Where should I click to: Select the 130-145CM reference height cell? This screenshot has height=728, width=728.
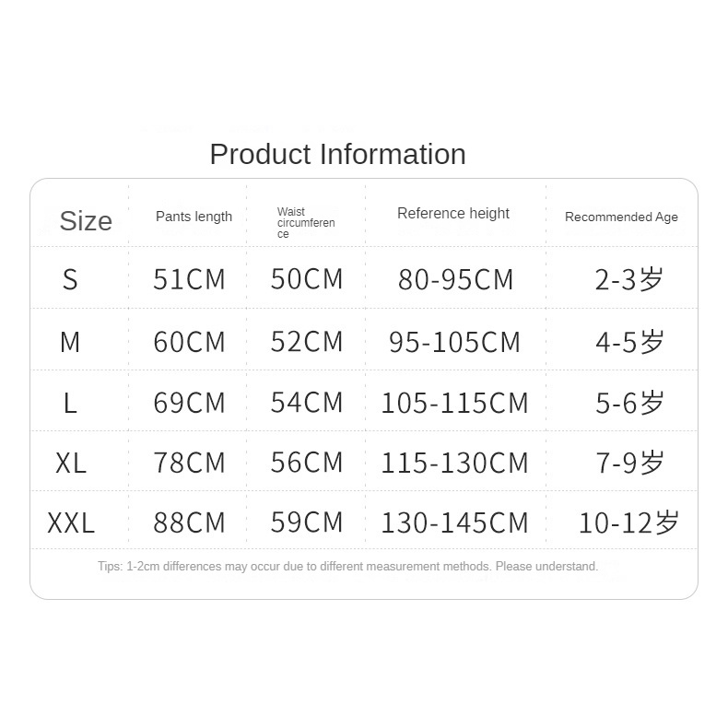pos(455,523)
